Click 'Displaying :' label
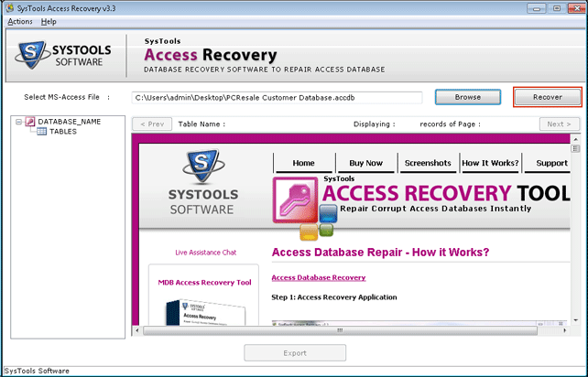The width and height of the screenshot is (588, 377). point(375,124)
